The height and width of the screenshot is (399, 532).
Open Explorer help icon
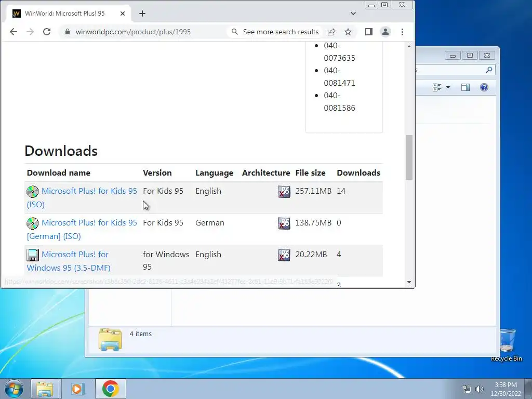pyautogui.click(x=484, y=87)
